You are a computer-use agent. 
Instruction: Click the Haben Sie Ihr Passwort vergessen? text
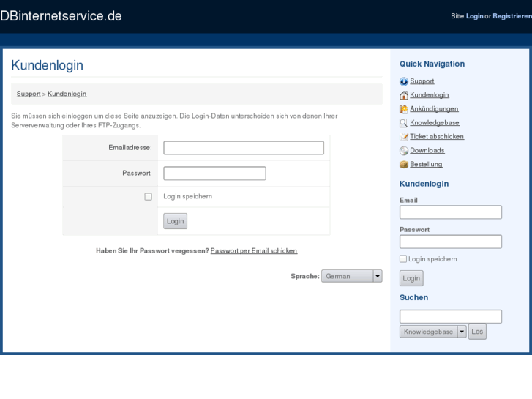click(152, 250)
